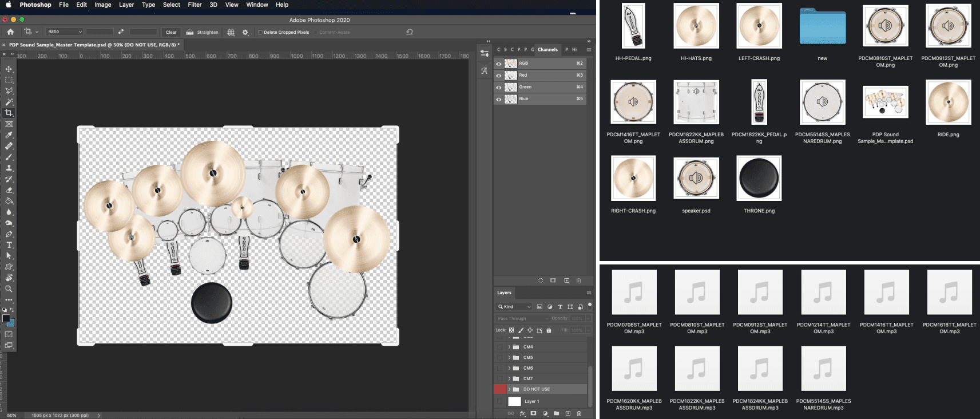Viewport: 980px width, 419px height.
Task: Select the Move tool
Action: pos(9,69)
